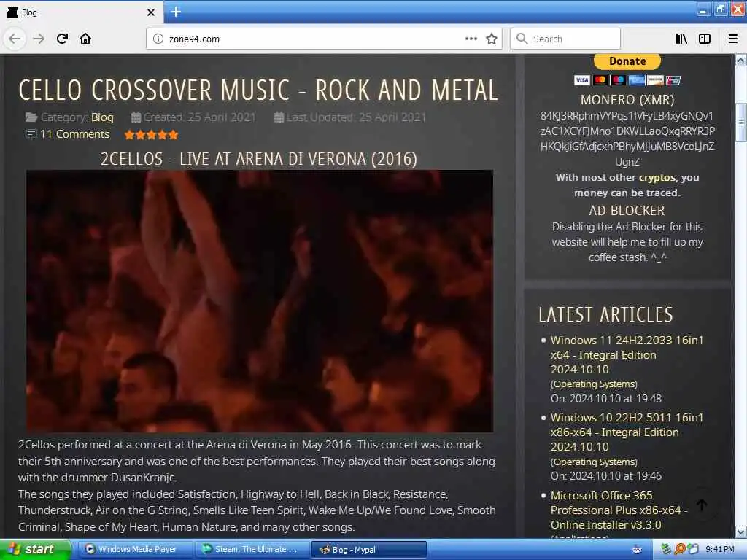Viewport: 747px width, 560px height.
Task: Click the system tray clock 9:41 PM
Action: tap(720, 550)
